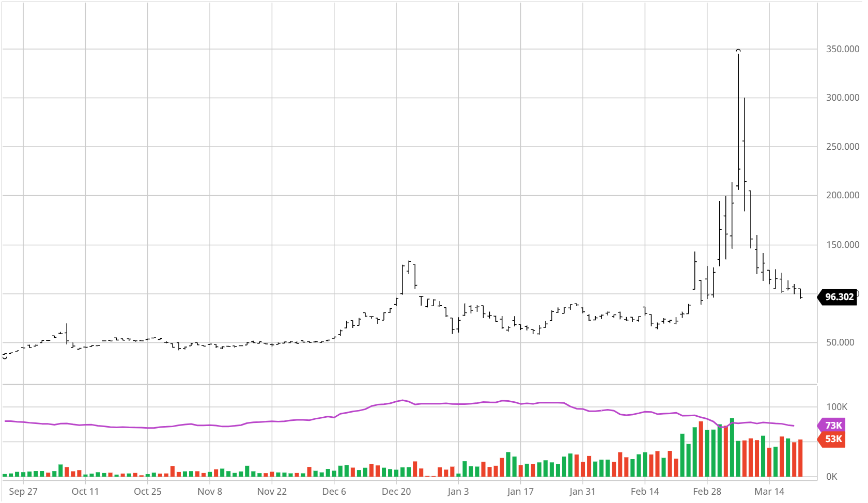Select the Dec 20 date label
The image size is (868, 503).
click(x=396, y=492)
